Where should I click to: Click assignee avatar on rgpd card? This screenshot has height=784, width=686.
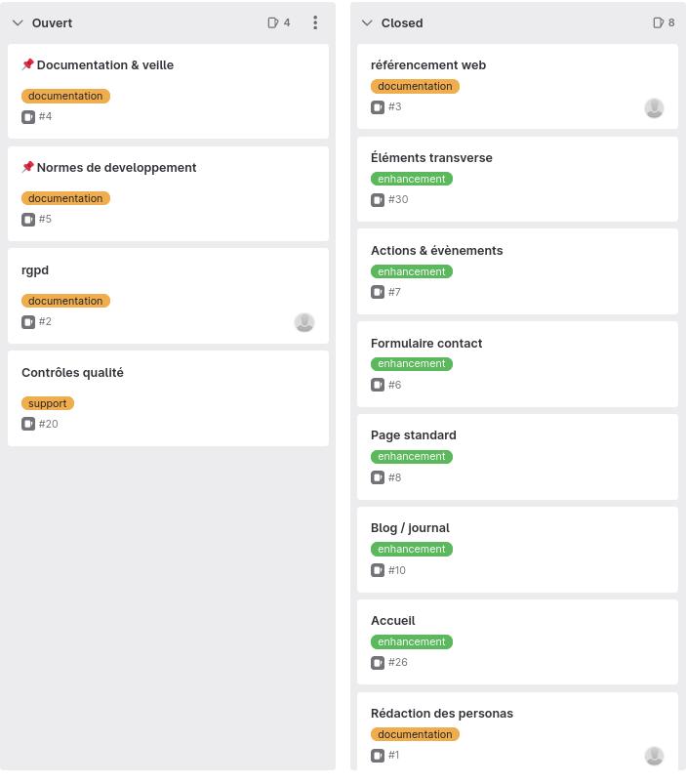(304, 322)
